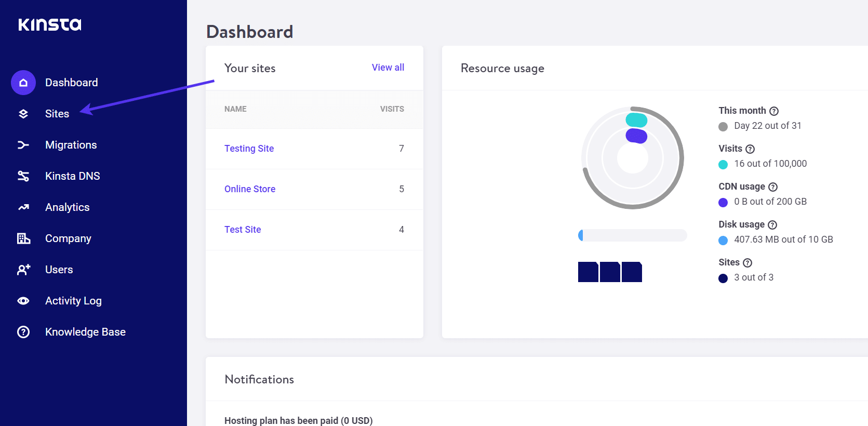Open the Test Site link
Viewport: 868px width, 426px height.
243,230
